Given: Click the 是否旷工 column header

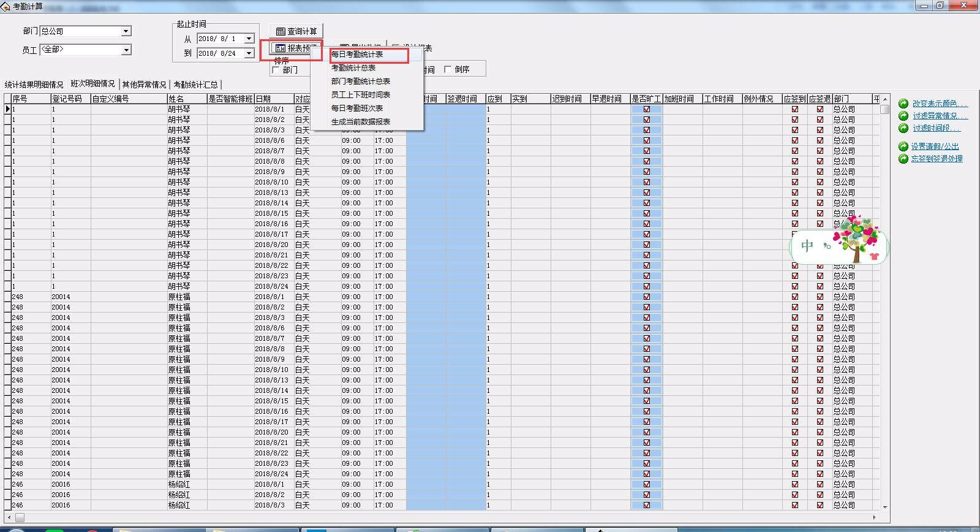Looking at the screenshot, I should pos(646,99).
